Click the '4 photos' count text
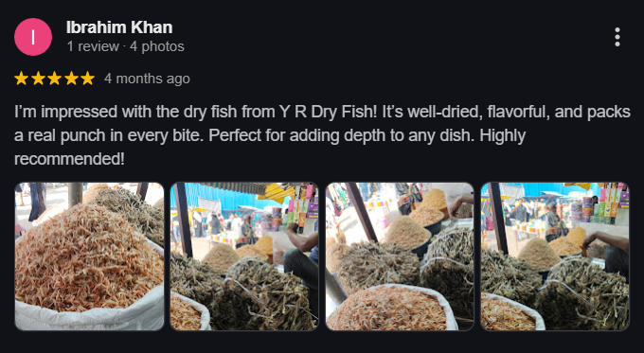Viewport: 644px width, 353px height. 157,46
